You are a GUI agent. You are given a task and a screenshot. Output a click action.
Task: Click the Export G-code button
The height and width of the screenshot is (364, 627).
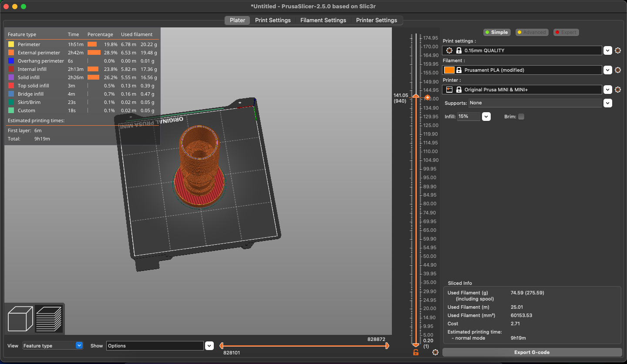point(532,352)
